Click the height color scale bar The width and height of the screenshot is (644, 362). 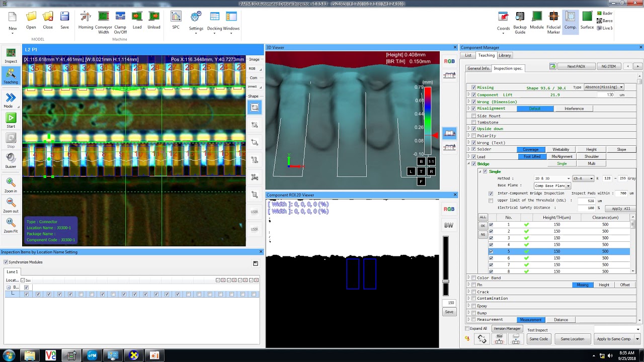tap(427, 121)
